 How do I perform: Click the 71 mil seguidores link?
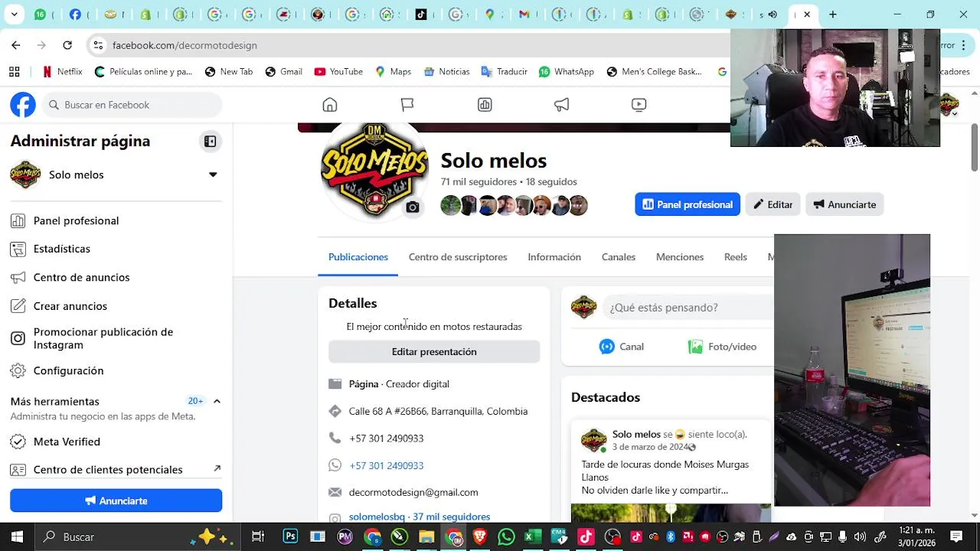coord(479,181)
